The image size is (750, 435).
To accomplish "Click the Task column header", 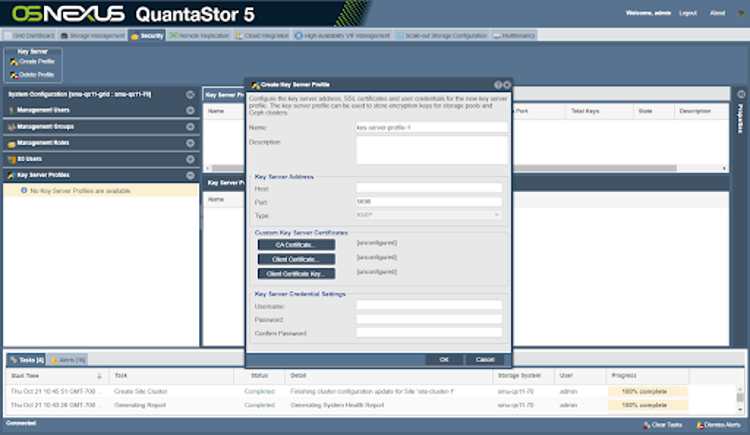I will coord(171,376).
